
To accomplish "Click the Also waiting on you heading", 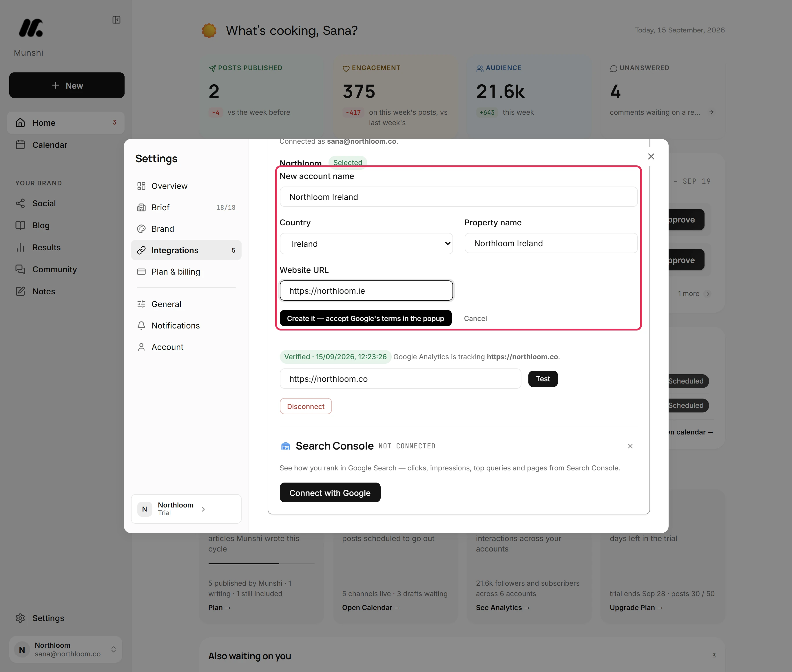I will point(249,656).
